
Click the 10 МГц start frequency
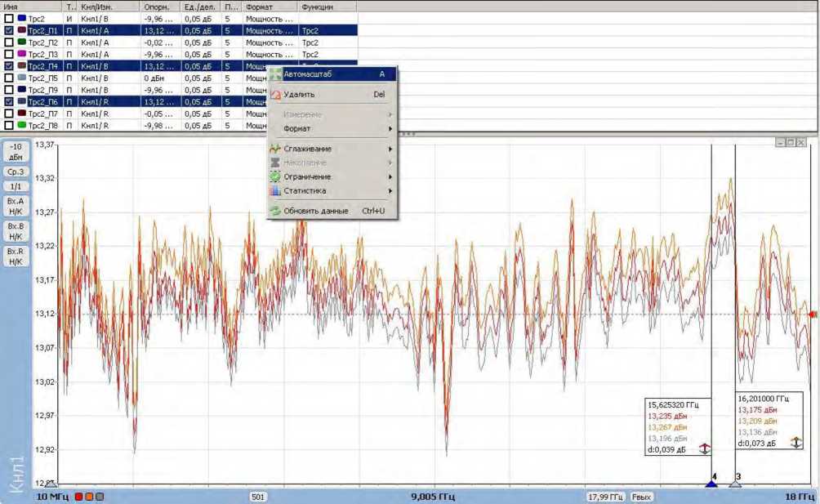[52, 496]
